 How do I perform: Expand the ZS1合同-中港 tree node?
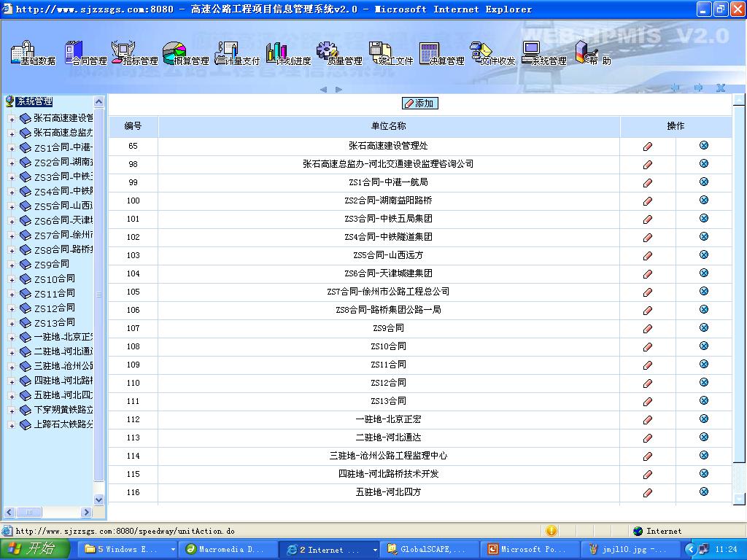(12, 149)
